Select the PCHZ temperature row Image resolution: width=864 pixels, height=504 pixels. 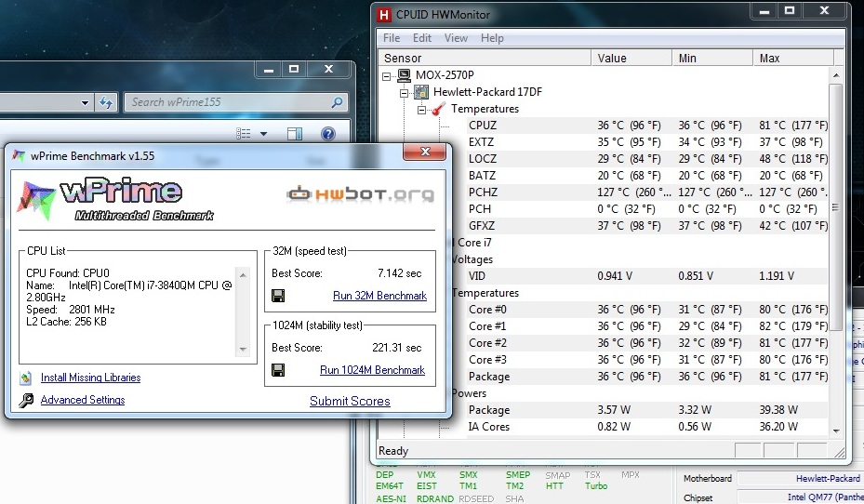(x=647, y=192)
